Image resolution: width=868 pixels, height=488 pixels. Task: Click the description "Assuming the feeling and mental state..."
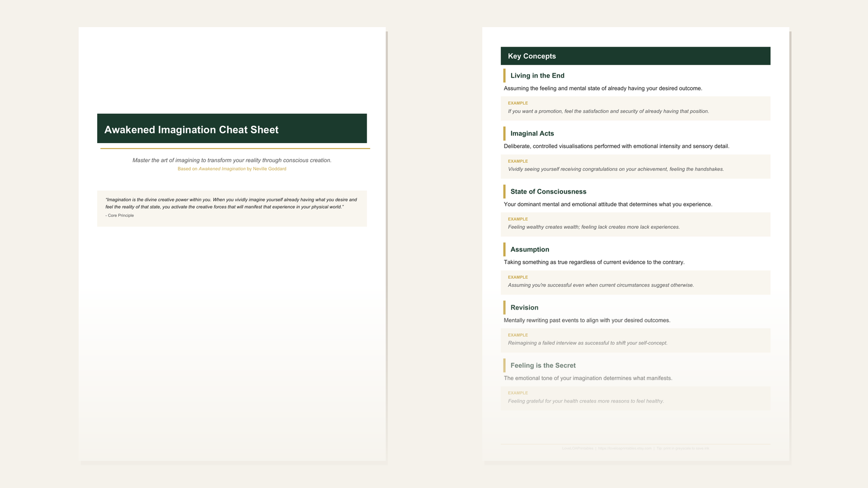point(603,88)
